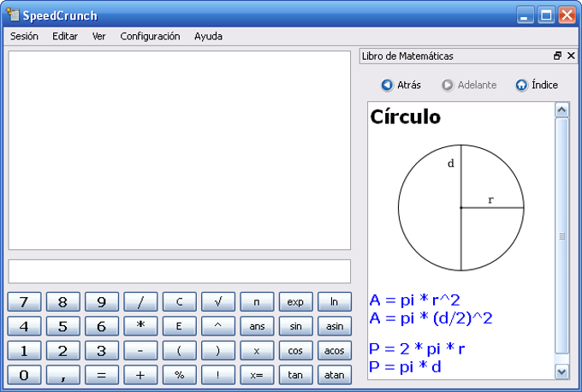Click the 6 keypad button
The image size is (582, 392).
pos(102,326)
